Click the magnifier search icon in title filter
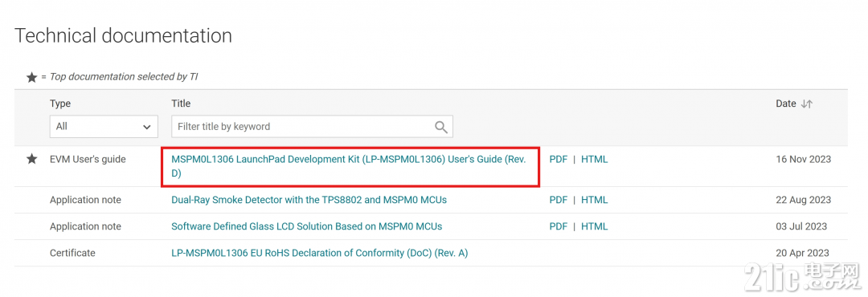Viewport: 868px width, 297px height. (440, 127)
